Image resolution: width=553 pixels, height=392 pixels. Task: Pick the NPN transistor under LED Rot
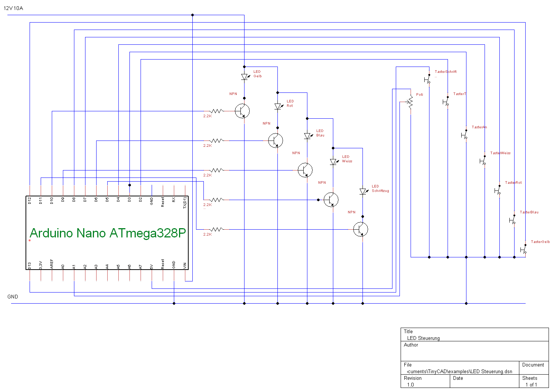(275, 141)
